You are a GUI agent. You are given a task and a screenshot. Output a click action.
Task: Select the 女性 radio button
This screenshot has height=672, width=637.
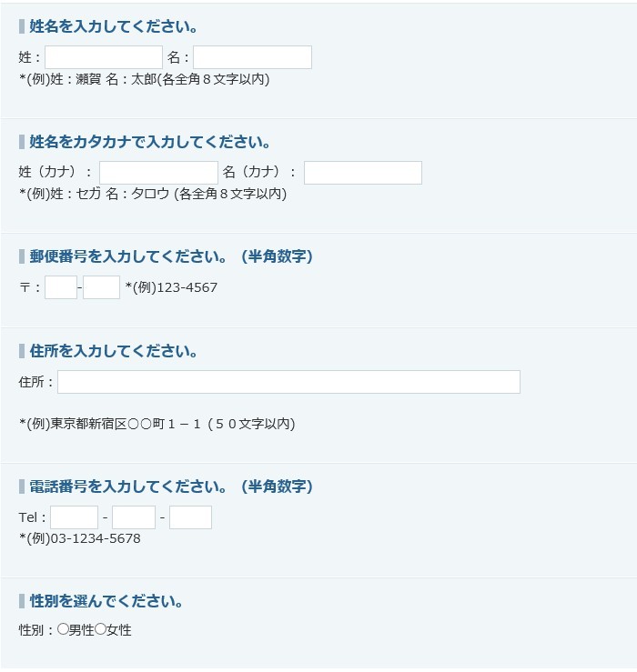pyautogui.click(x=100, y=629)
